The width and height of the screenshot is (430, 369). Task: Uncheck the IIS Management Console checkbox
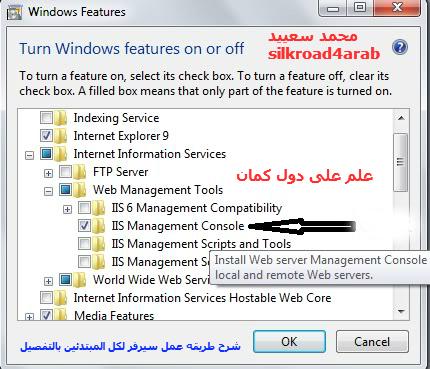(84, 226)
